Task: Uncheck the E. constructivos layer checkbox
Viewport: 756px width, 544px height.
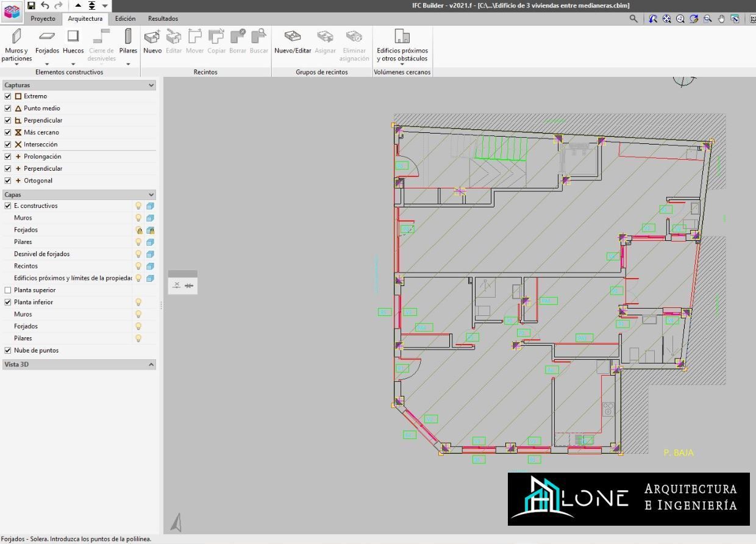Action: (x=8, y=206)
